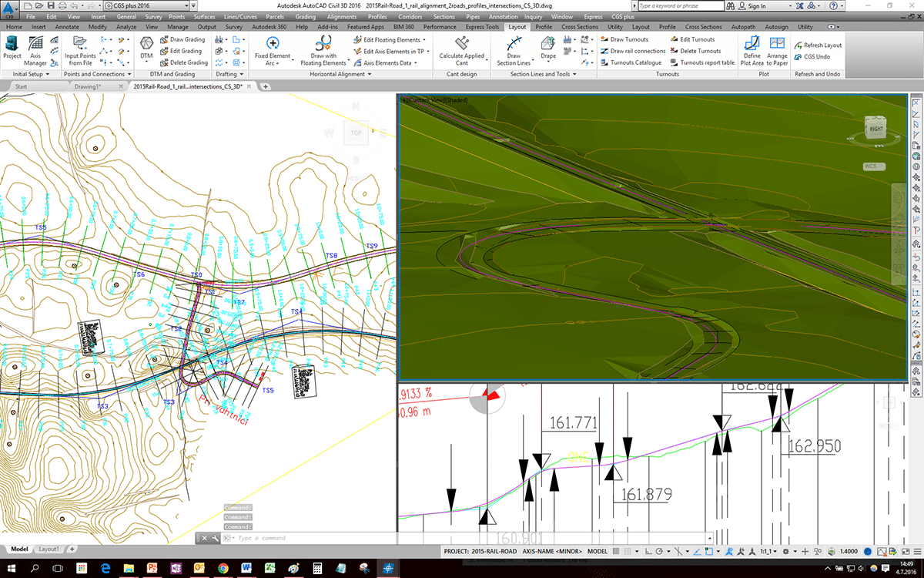
Task: Switch to the Drawing1* document tab
Action: 89,87
